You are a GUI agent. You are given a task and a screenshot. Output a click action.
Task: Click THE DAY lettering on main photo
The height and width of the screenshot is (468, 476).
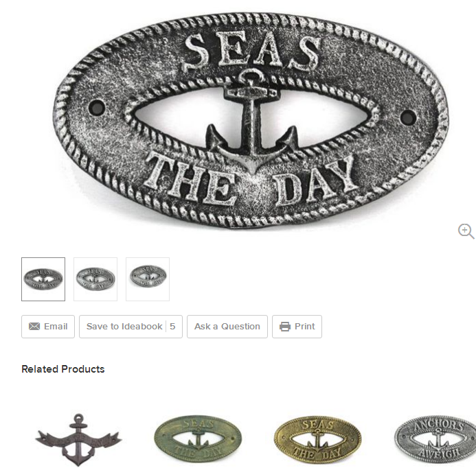(251, 181)
